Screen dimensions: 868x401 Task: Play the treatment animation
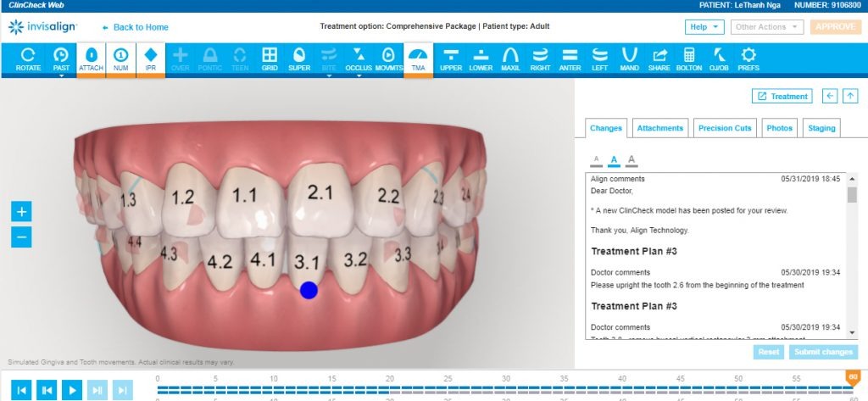(72, 390)
